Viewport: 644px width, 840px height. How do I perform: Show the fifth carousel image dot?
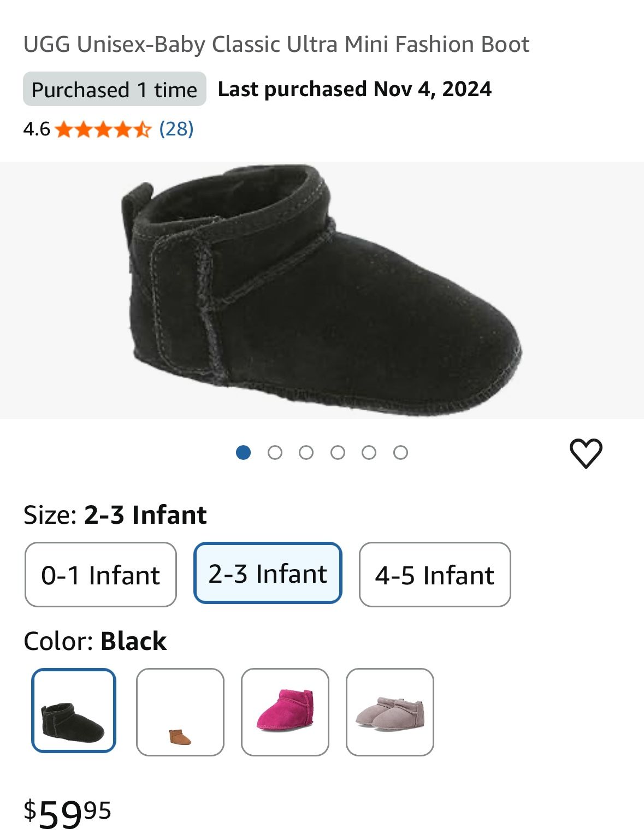369,453
